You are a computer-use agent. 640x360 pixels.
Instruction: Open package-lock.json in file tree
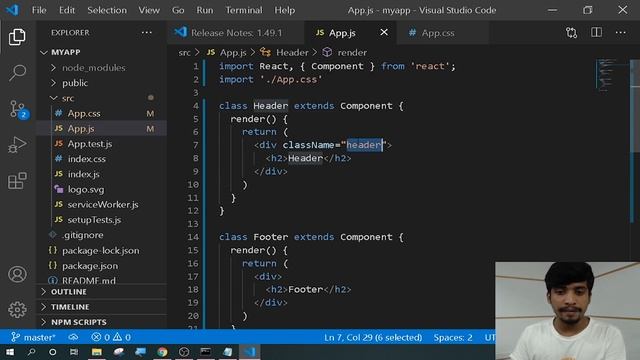[x=100, y=251]
